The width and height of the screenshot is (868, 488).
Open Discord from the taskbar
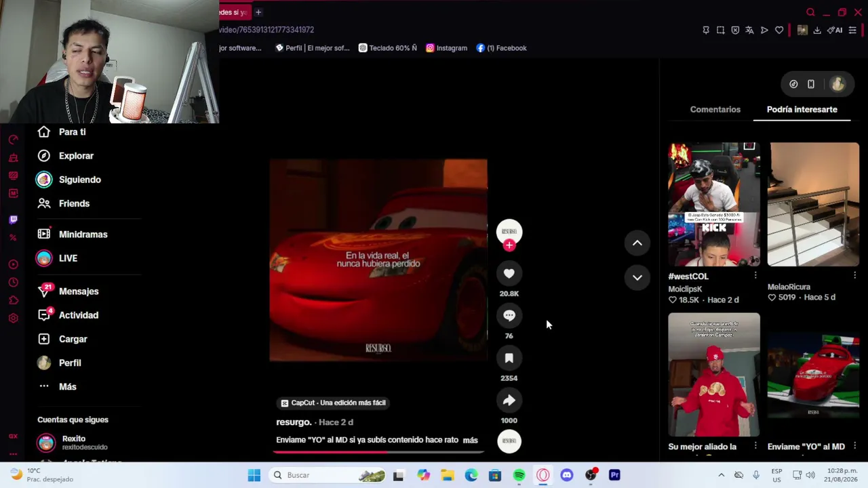[x=567, y=475]
